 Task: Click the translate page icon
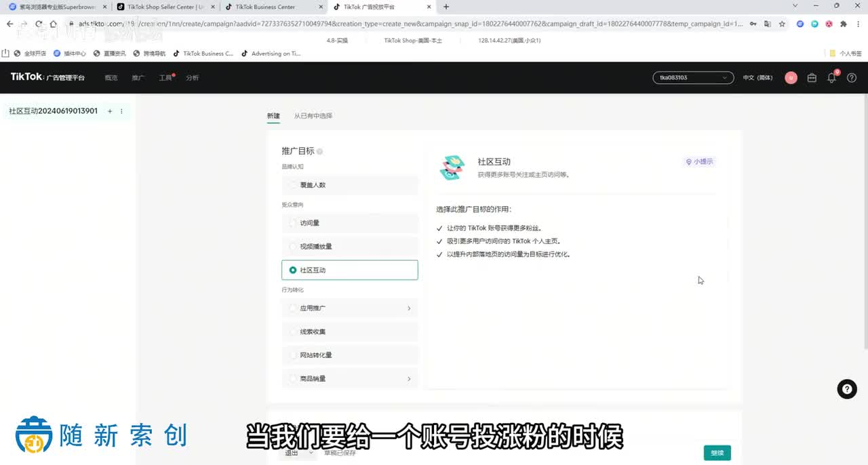pyautogui.click(x=767, y=24)
